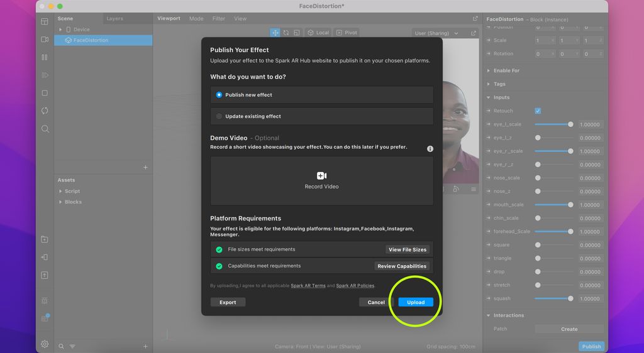Add a new asset with the plus icon

click(145, 347)
